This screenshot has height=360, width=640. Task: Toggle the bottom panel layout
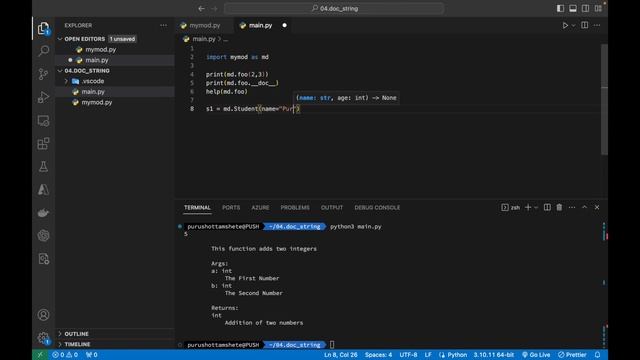[x=573, y=8]
